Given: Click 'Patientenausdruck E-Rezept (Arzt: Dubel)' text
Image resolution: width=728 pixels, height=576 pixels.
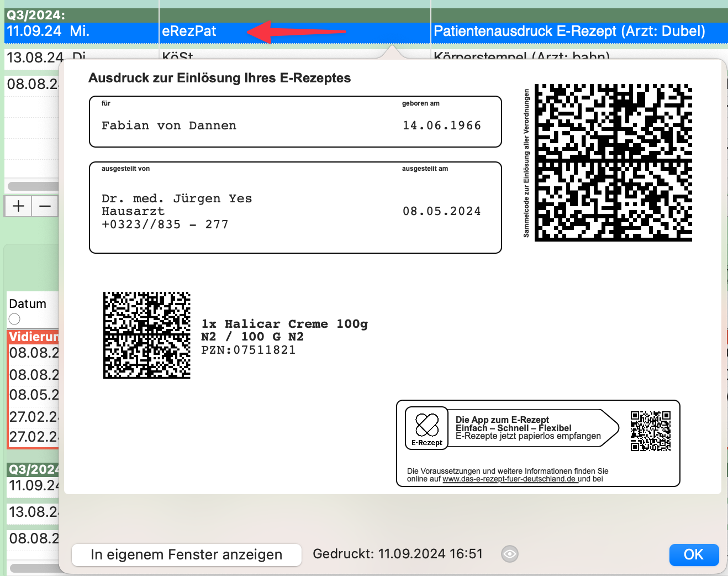Looking at the screenshot, I should 569,31.
